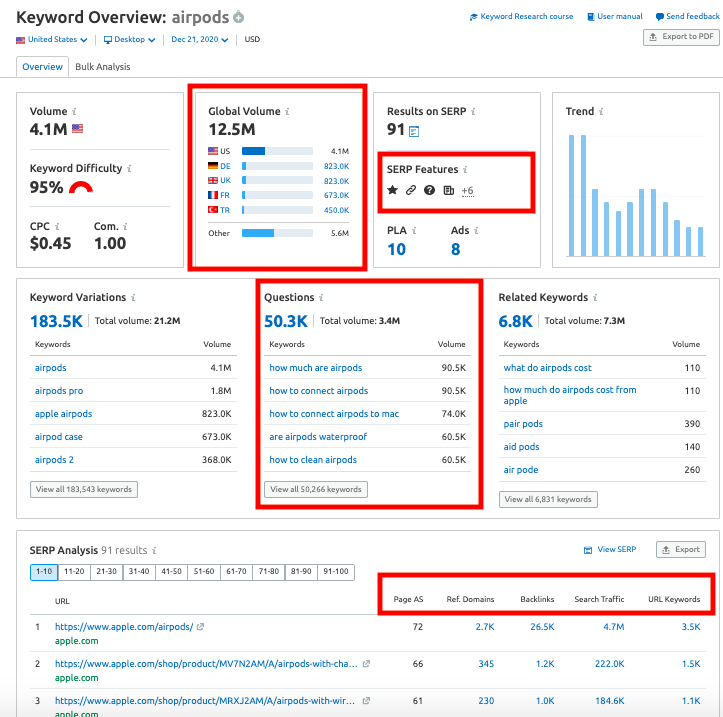Open the Desktop device dropdown

click(x=129, y=40)
